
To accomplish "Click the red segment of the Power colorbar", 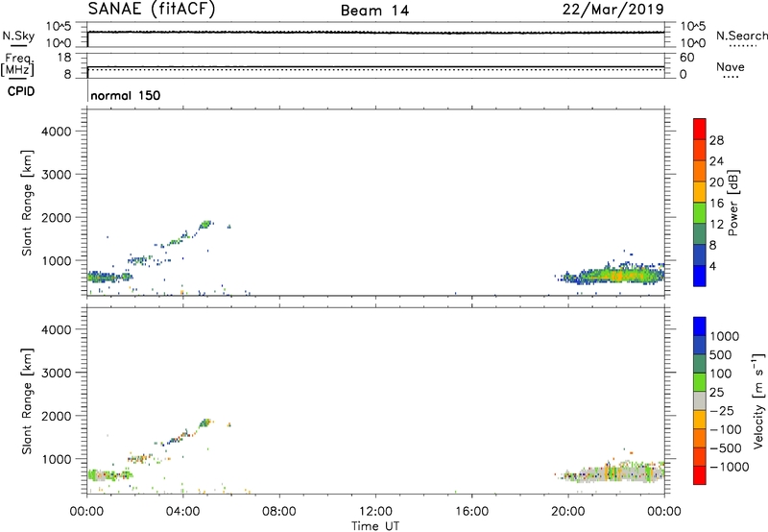I will point(700,129).
